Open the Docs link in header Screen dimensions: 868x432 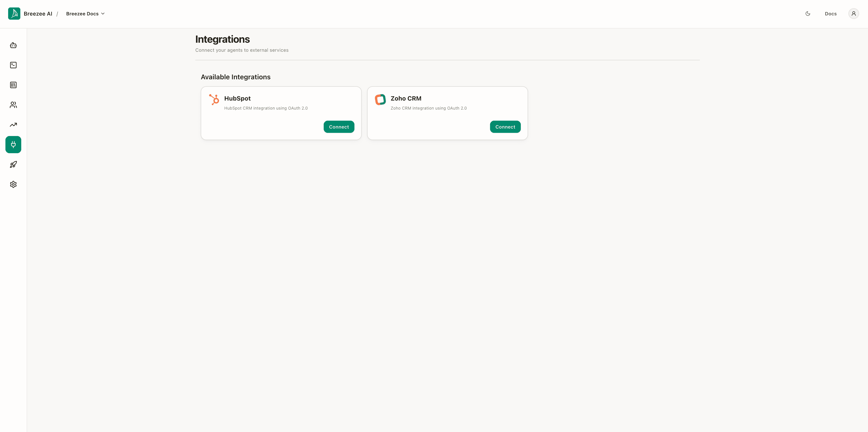(831, 14)
